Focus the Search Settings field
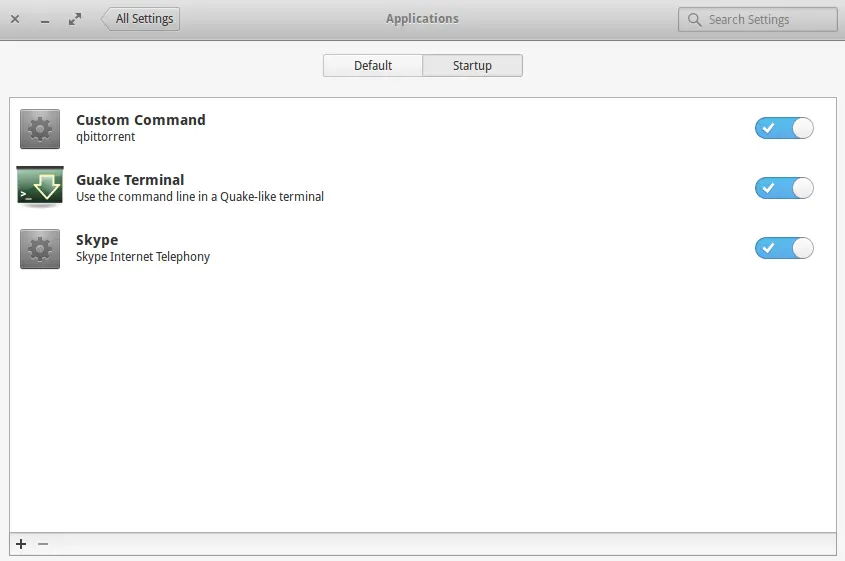The image size is (845, 561). [767, 19]
